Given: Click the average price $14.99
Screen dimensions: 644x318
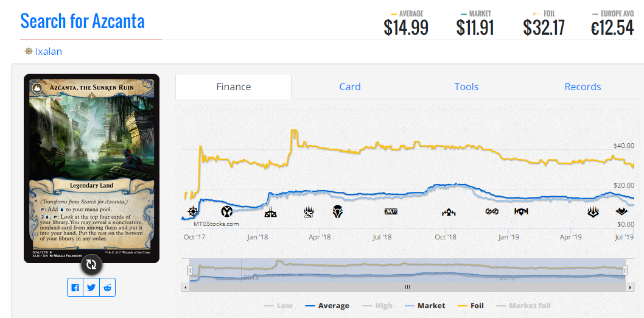Looking at the screenshot, I should tap(406, 27).
